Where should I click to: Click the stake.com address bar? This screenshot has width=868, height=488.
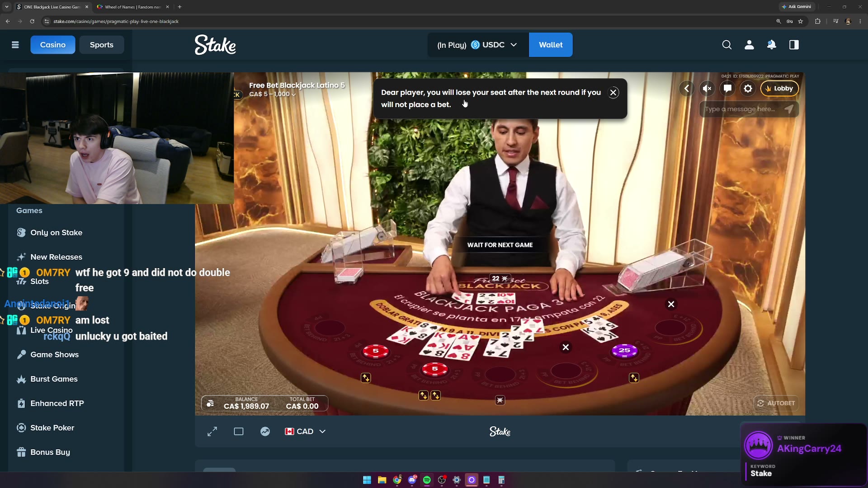coord(116,21)
